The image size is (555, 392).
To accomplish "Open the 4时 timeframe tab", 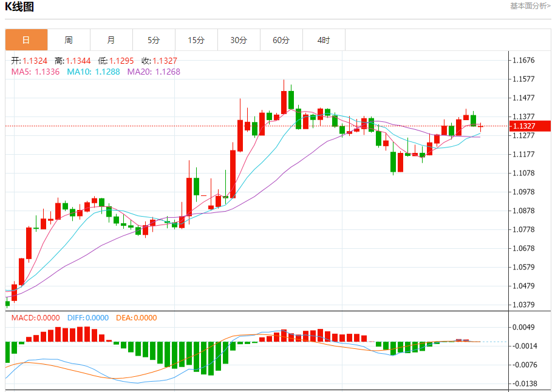I will [x=324, y=40].
